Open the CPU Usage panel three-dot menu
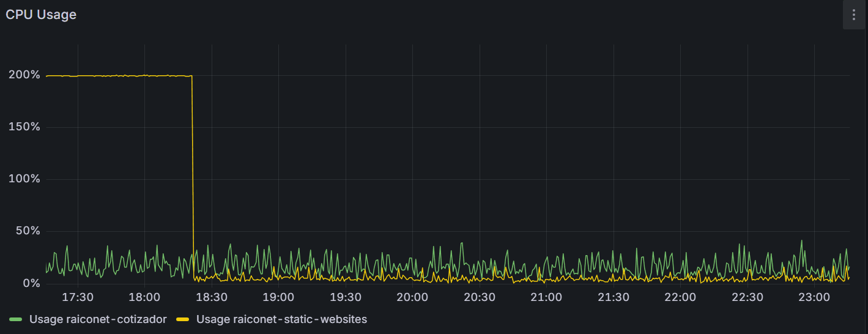 [x=854, y=15]
